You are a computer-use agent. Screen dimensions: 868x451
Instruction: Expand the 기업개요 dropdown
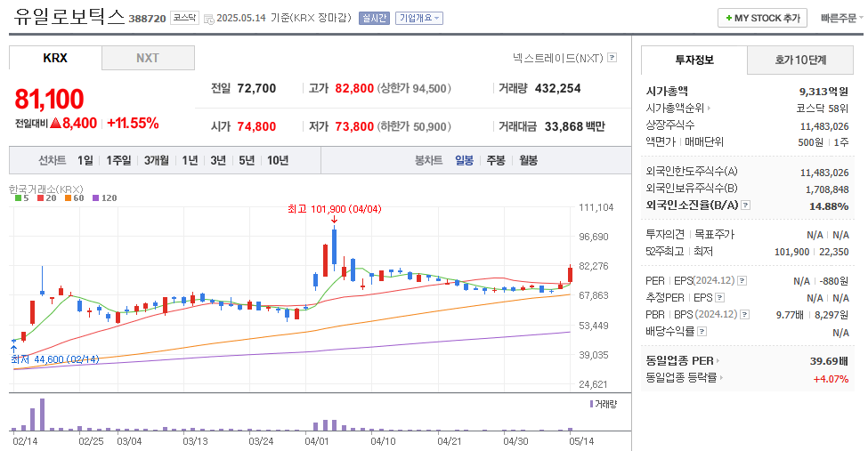pos(419,19)
